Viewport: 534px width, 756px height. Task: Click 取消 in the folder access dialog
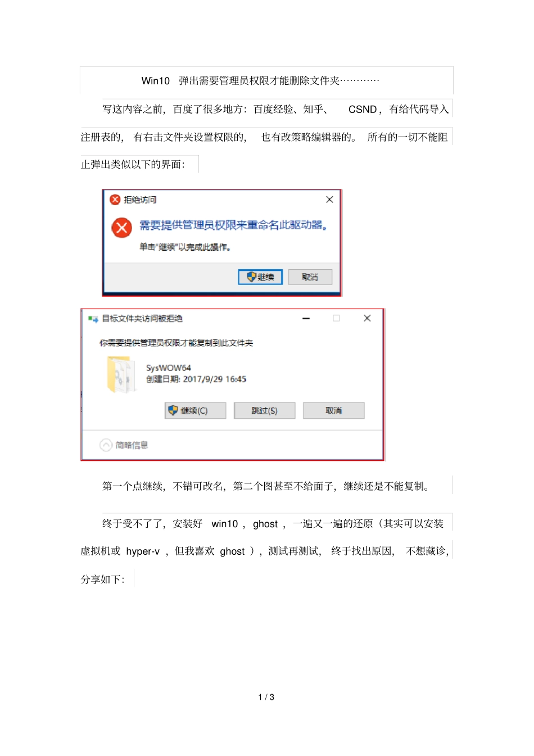point(334,411)
